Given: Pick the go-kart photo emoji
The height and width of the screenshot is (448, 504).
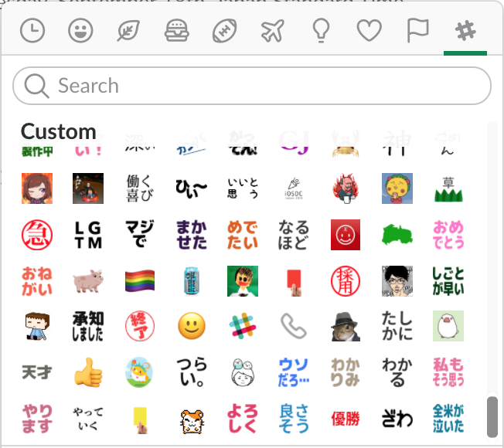Looking at the screenshot, I should pos(88,188).
